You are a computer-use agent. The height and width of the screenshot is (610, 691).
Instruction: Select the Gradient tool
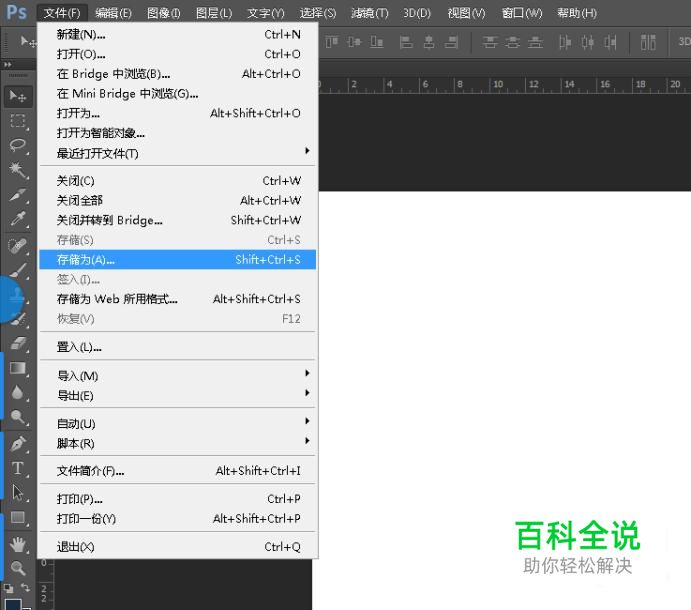[18, 368]
